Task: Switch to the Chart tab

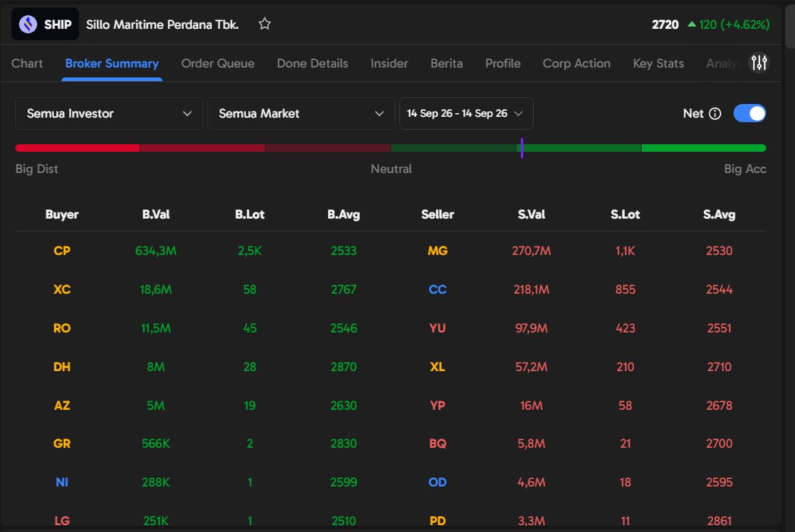Action: [27, 63]
